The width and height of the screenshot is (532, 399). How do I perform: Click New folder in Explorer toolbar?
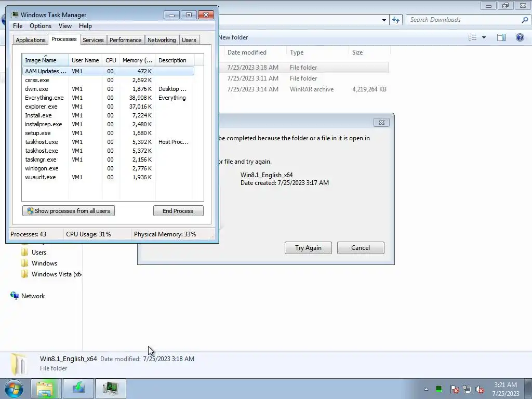(233, 37)
